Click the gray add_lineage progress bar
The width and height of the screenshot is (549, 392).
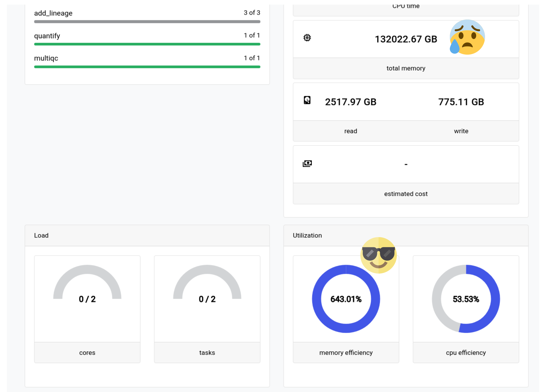pos(147,22)
